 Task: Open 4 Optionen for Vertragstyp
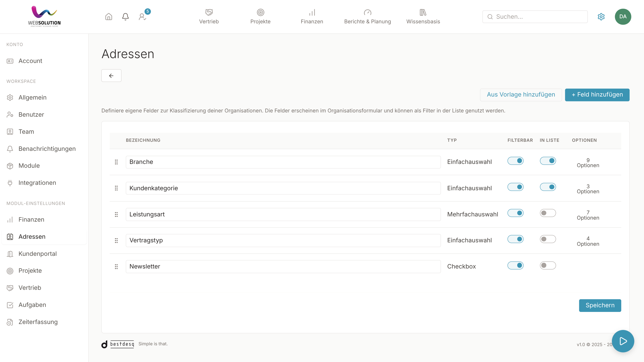tap(588, 241)
